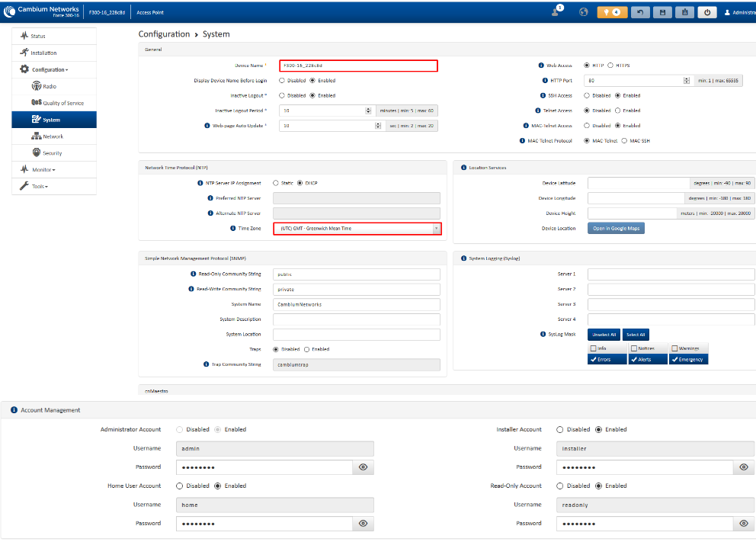Image resolution: width=756 pixels, height=542 pixels.
Task: Click the globe language icon
Action: click(x=584, y=12)
